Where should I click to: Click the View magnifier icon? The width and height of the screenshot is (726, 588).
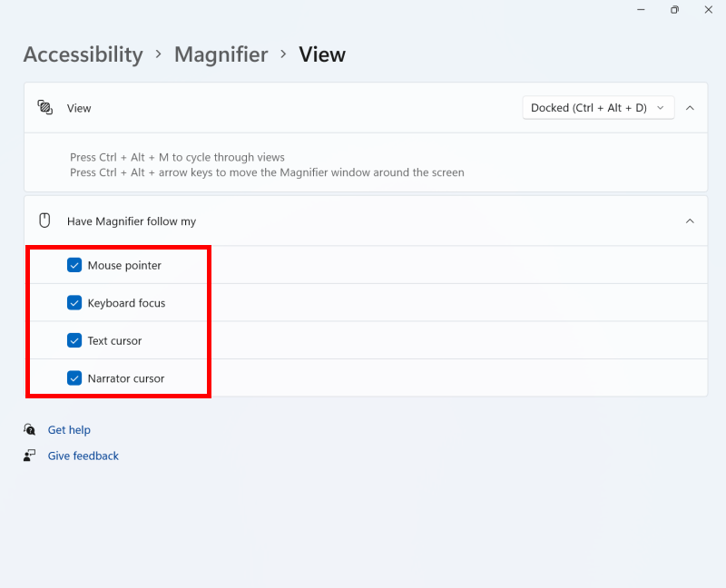point(44,107)
